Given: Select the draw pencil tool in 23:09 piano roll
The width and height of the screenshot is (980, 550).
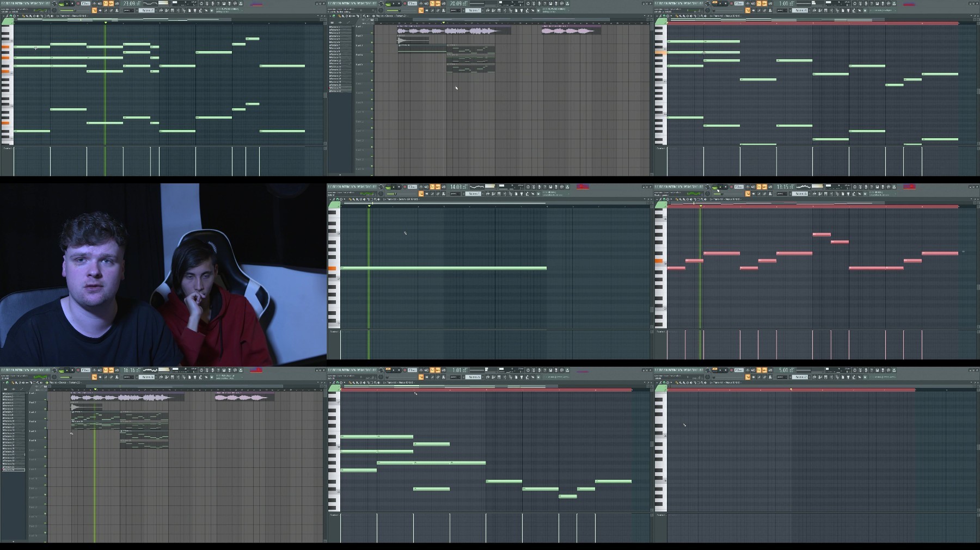Looking at the screenshot, I should (23, 16).
